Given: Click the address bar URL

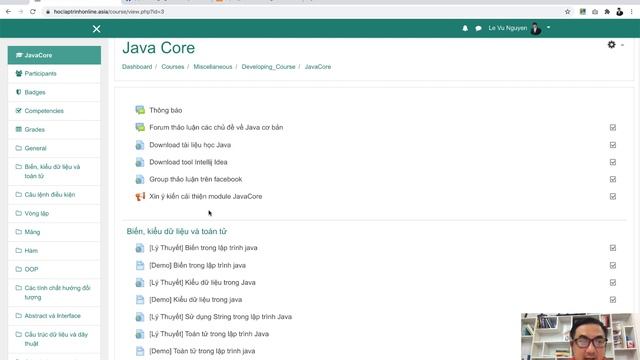Looking at the screenshot, I should tap(109, 12).
